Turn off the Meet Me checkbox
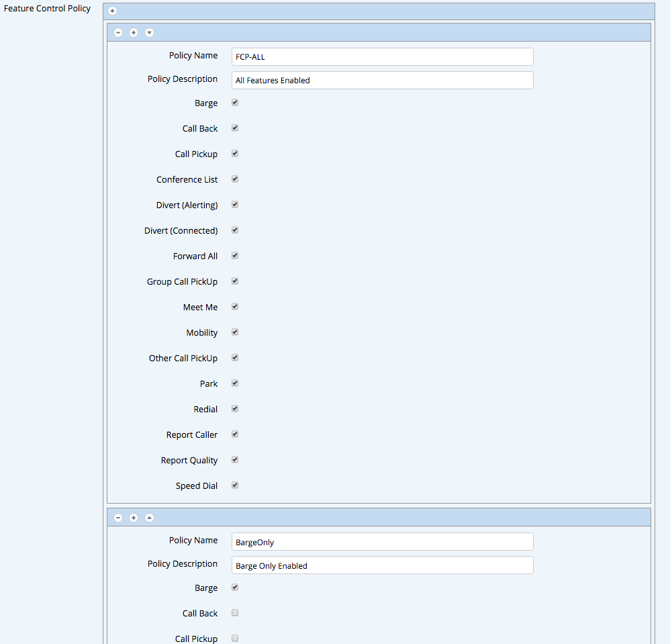Viewport: 670px width, 644px height. [x=235, y=307]
